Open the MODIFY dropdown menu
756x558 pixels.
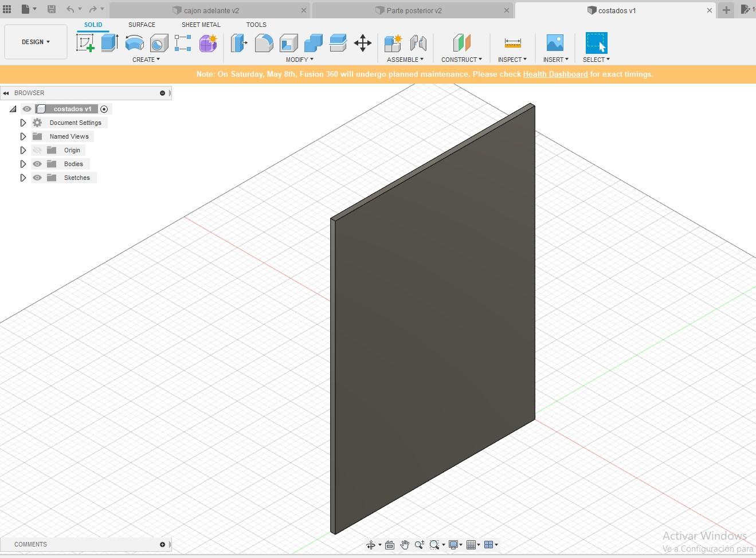click(300, 60)
